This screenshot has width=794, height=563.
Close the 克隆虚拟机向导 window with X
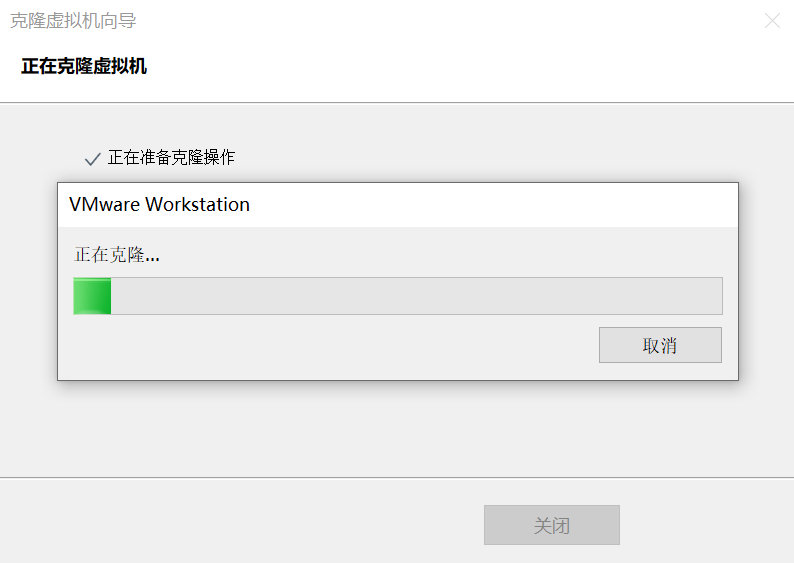(772, 21)
